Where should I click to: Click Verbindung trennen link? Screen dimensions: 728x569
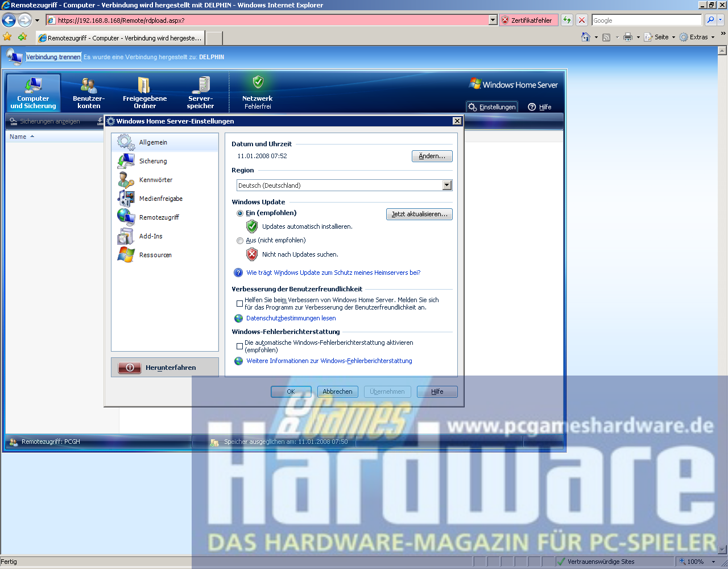[x=53, y=57]
